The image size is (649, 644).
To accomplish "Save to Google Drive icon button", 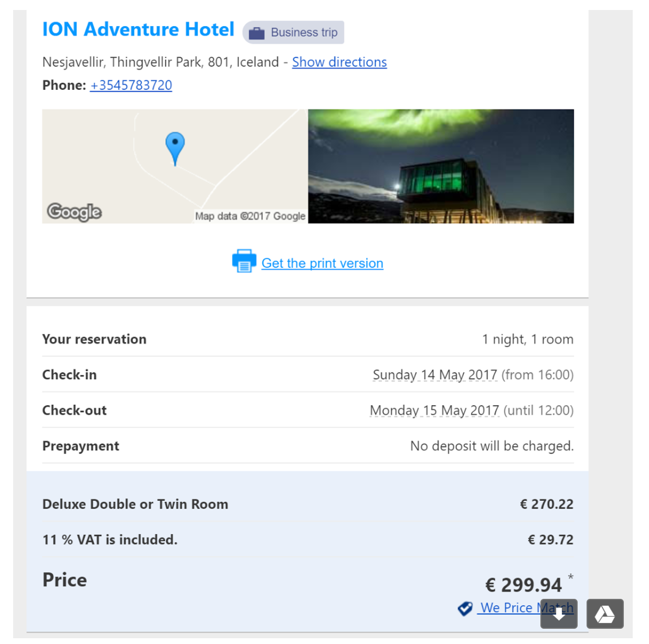I will coord(605,614).
